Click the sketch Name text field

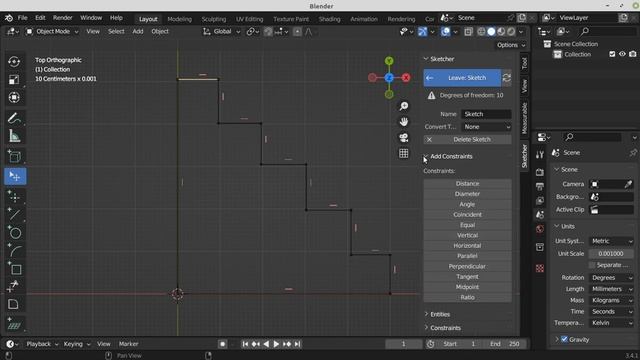pyautogui.click(x=486, y=114)
